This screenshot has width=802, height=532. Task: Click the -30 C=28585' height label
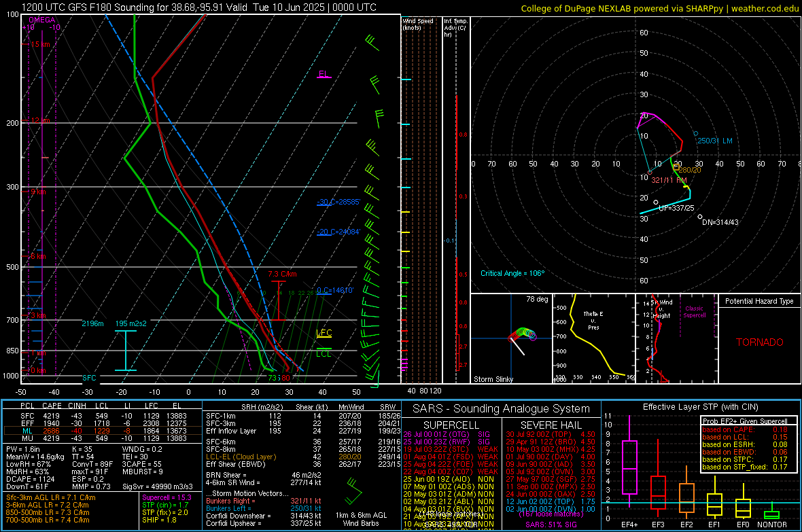338,202
